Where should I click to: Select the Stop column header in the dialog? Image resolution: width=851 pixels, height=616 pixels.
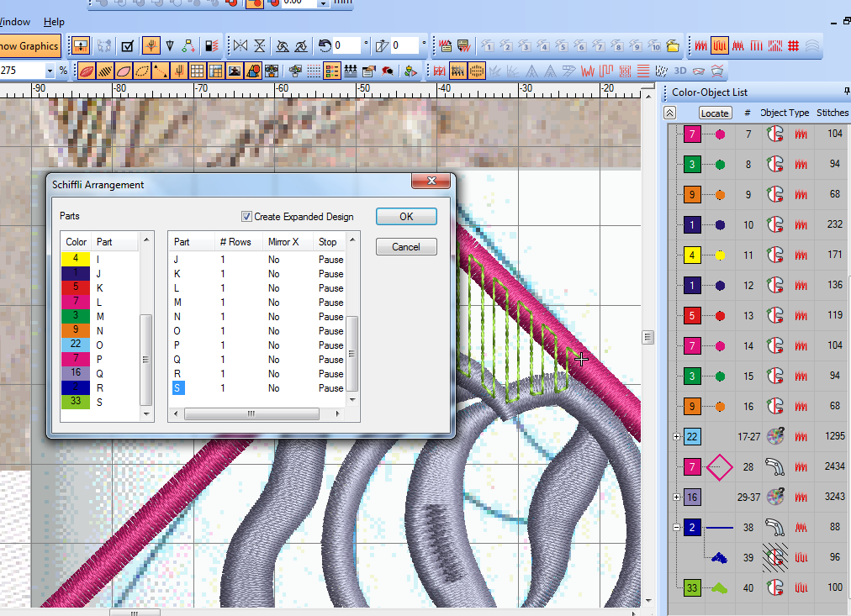point(327,242)
